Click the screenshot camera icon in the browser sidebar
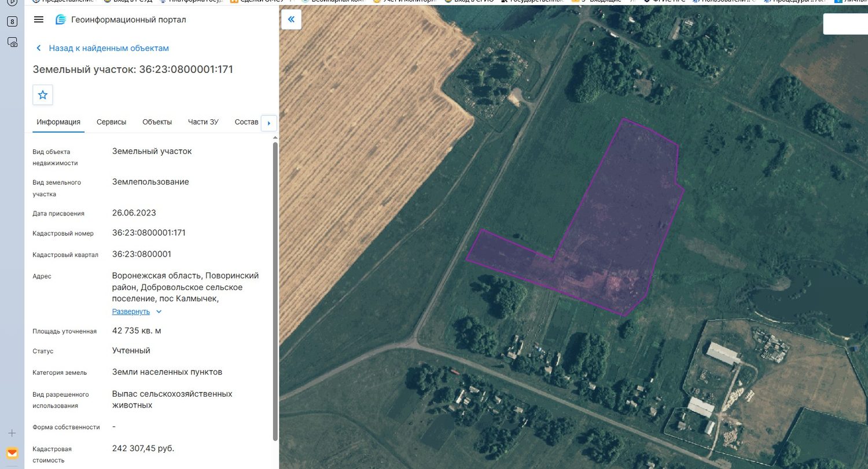The width and height of the screenshot is (868, 469). tap(12, 42)
